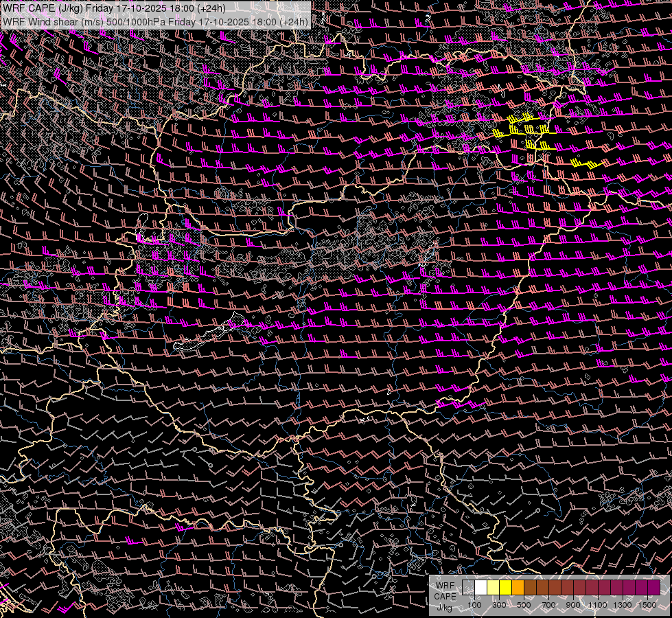
Task: Click the '(+24h)' forecast offset in the CAPE title
Action: click(x=221, y=8)
